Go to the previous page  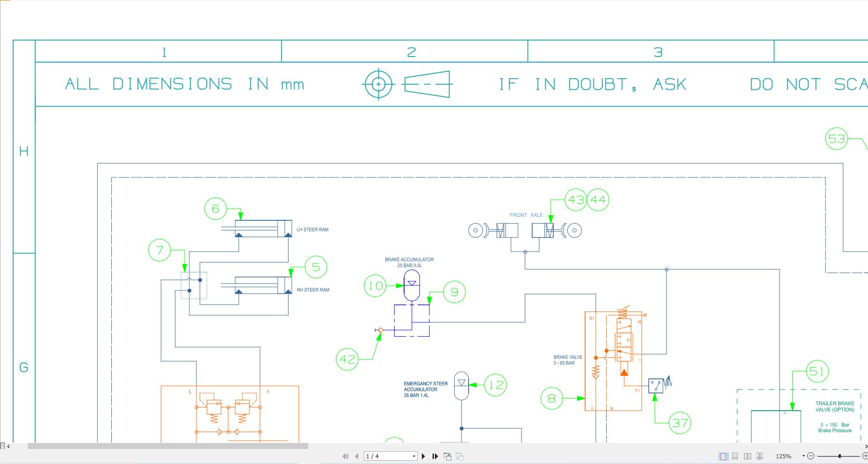click(x=357, y=456)
